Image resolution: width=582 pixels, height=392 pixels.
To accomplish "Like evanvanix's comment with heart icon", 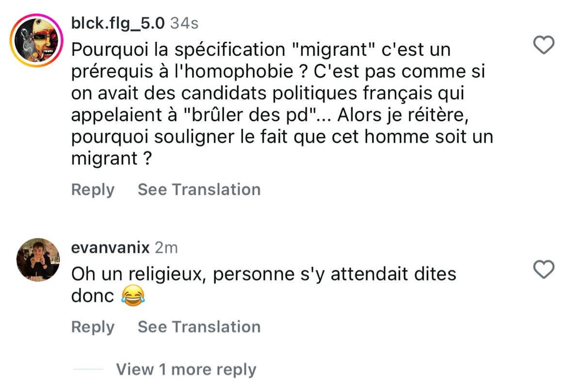I will (543, 269).
